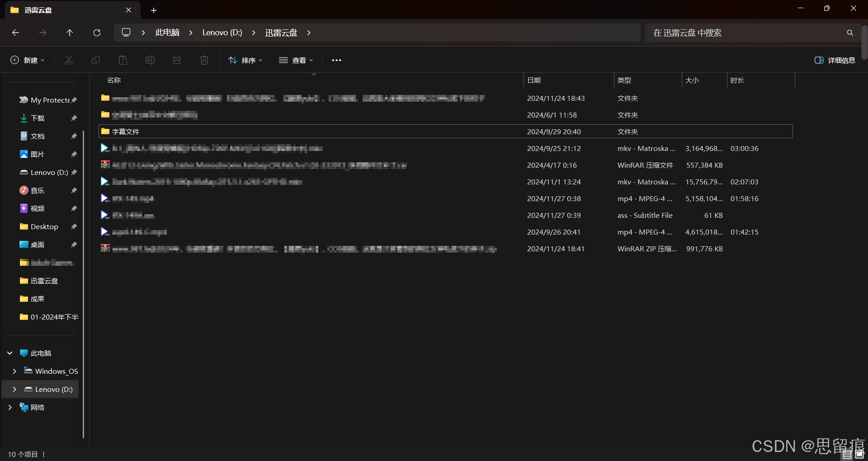Switch to details list view icon
Viewport: 868px width, 461px height.
pos(847,454)
